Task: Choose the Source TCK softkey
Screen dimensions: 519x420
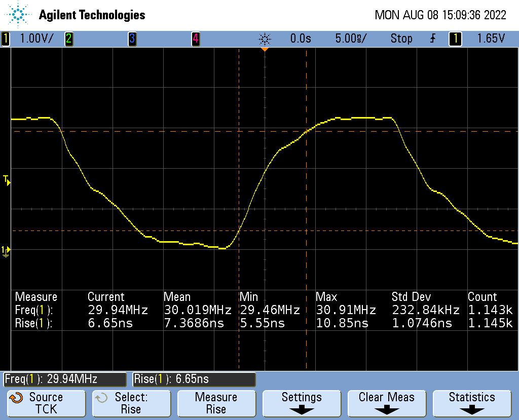Action: click(x=46, y=403)
